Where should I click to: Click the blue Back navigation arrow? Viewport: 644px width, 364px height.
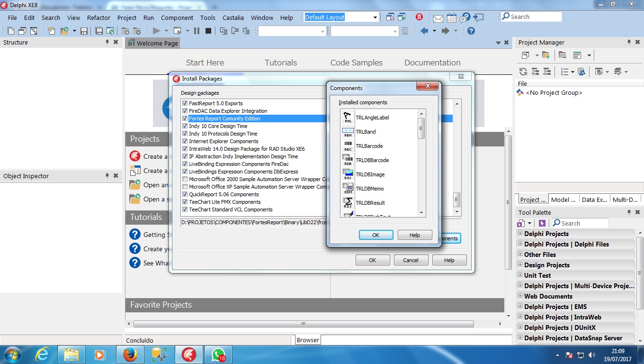424,31
